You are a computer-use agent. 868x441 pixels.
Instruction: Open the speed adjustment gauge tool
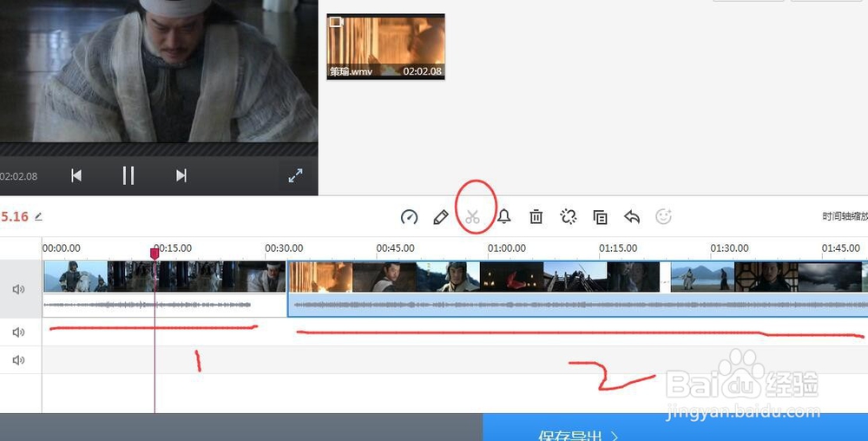point(409,217)
